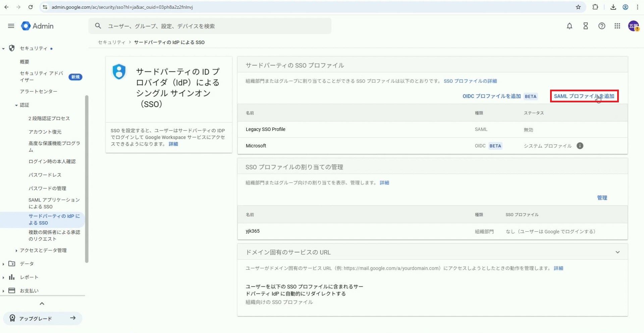The image size is (644, 333).
Task: Click SAML プロファイルを追加 link
Action: click(x=584, y=96)
